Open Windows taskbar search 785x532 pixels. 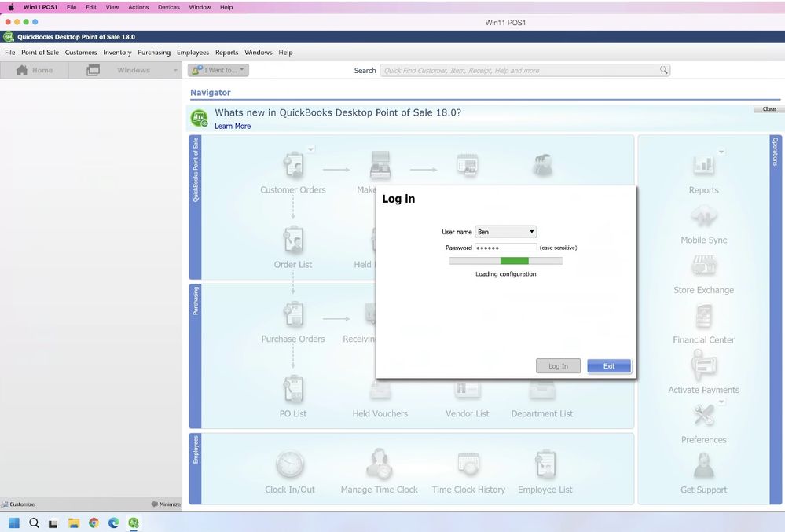tap(34, 523)
